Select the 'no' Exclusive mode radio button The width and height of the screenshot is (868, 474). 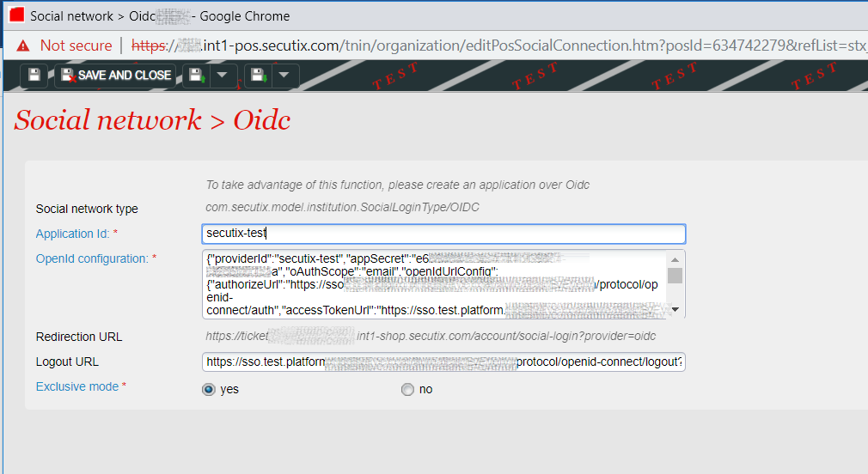click(x=407, y=390)
